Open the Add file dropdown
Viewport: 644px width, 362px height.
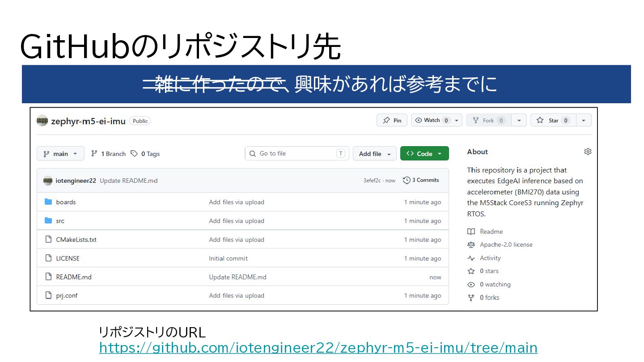click(375, 154)
